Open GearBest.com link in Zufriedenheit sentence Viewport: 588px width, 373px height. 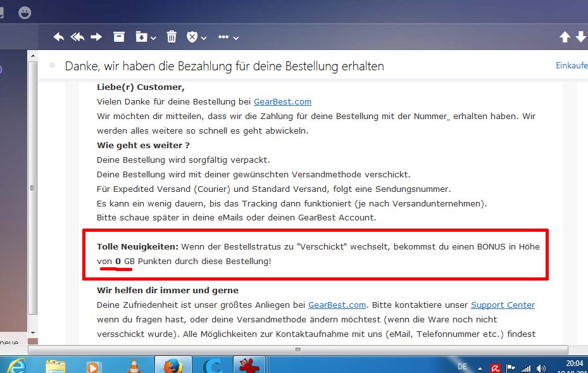pos(337,305)
